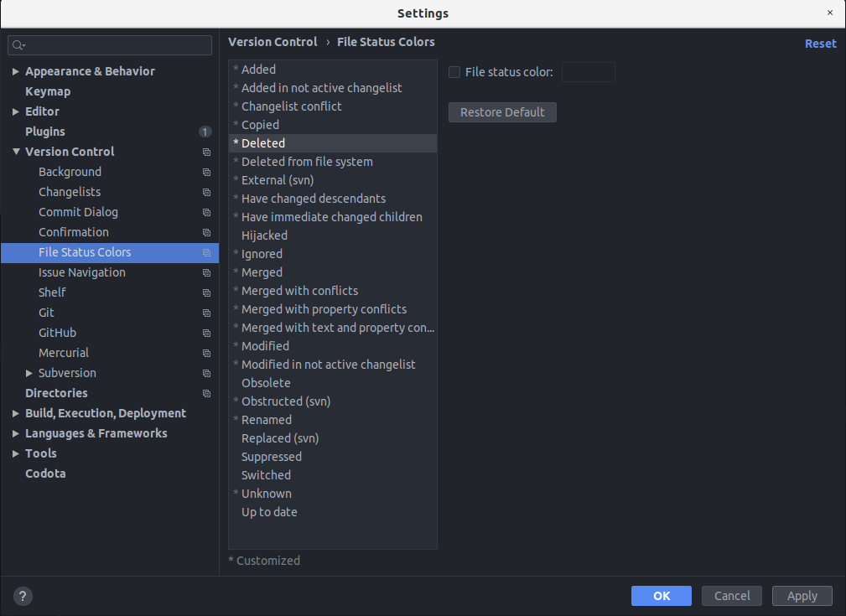Click the settings copy icon beside Git
The height and width of the screenshot is (616, 846).
206,313
